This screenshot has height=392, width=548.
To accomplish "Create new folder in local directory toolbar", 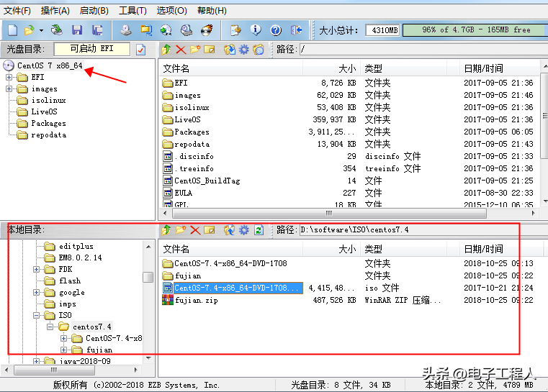I will [181, 230].
